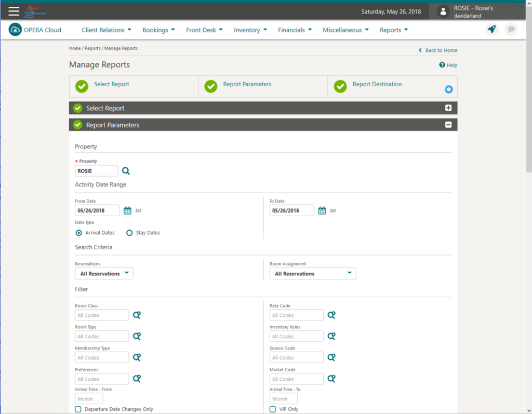
Task: Click the Select Report step checkmark icon
Action: coord(82,86)
